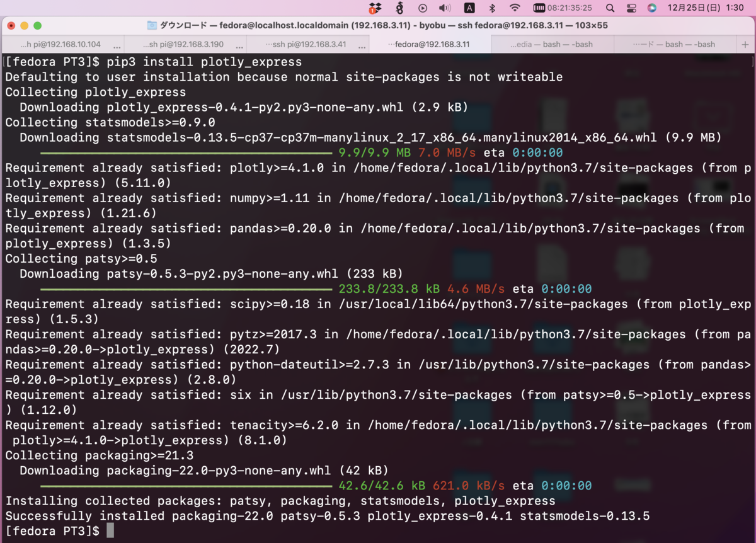Screen dimensions: 756x543
Task: Click the battery status icon
Action: pos(539,8)
